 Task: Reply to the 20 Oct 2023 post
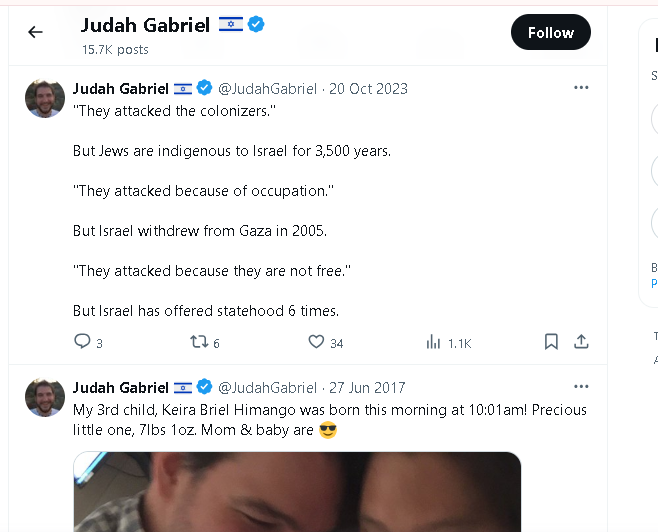[x=83, y=342]
